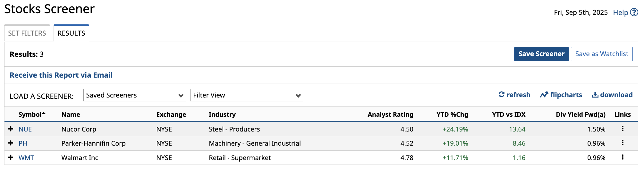
Task: Click 'Machinery - General Industrial' industry cell
Action: point(255,143)
